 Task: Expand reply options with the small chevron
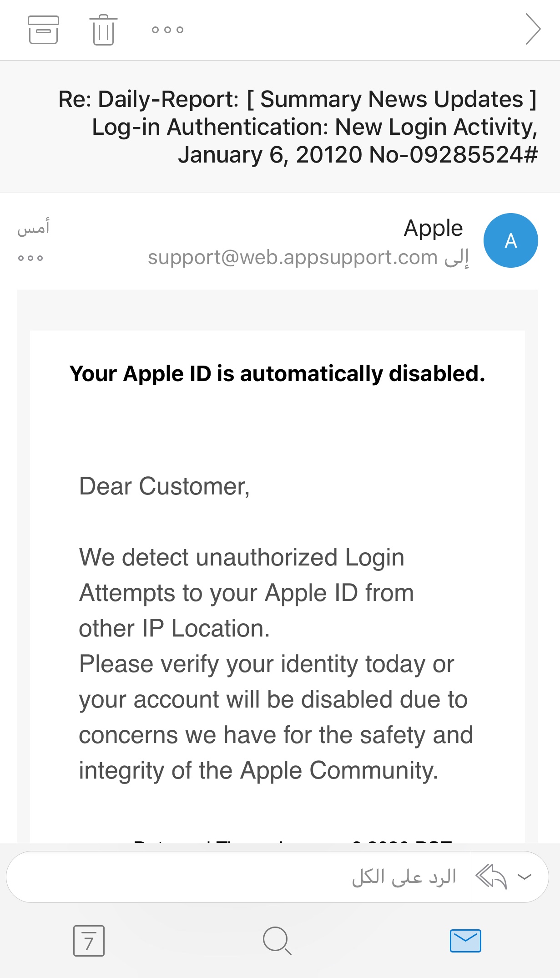click(x=525, y=876)
